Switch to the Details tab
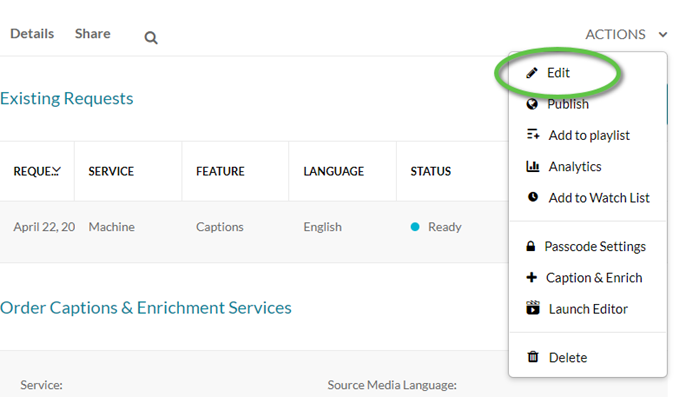This screenshot has height=397, width=699. (32, 33)
